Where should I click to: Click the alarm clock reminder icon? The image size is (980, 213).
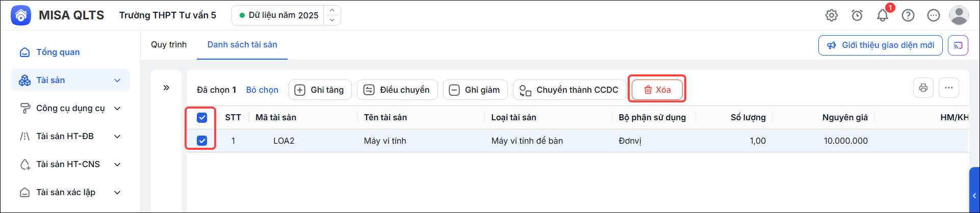coord(857,15)
